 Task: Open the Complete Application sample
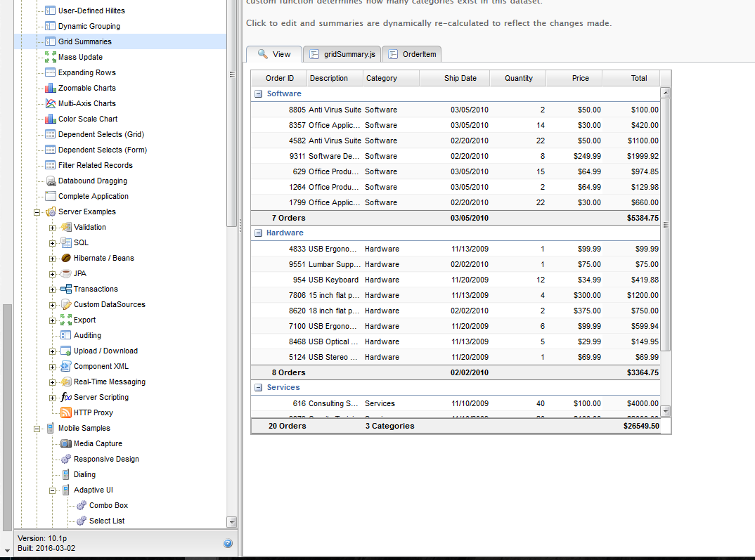click(x=93, y=197)
